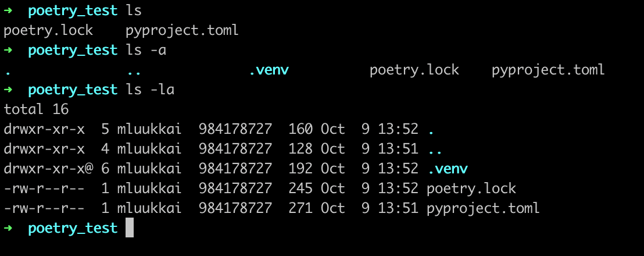Click file size 271 for pyproject.toml

[x=300, y=208]
